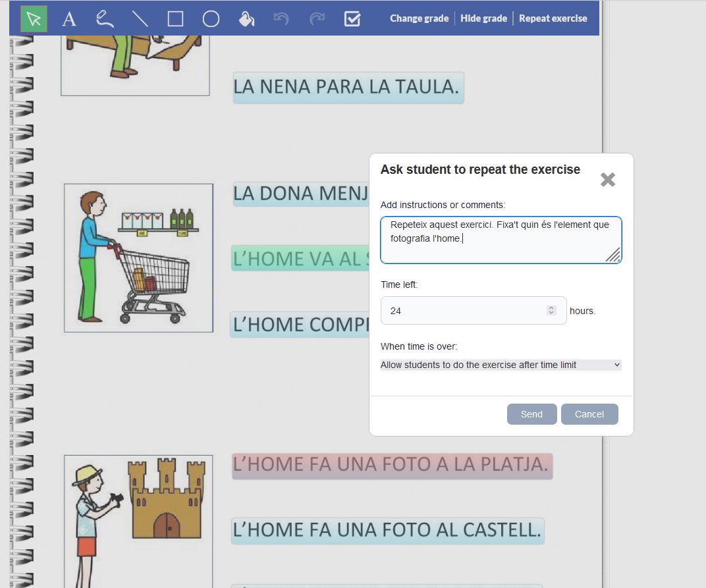Select the arrow selection tool
The image size is (706, 588).
click(32, 18)
